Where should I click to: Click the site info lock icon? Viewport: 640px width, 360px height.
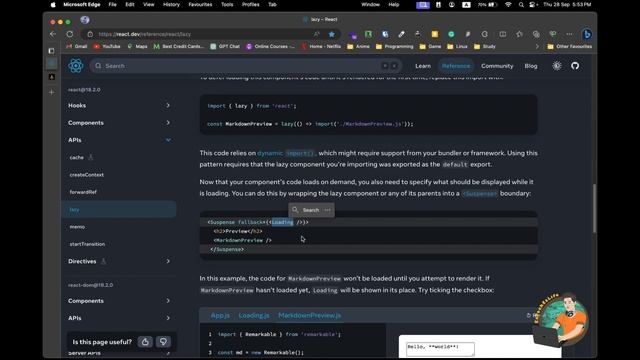90,34
